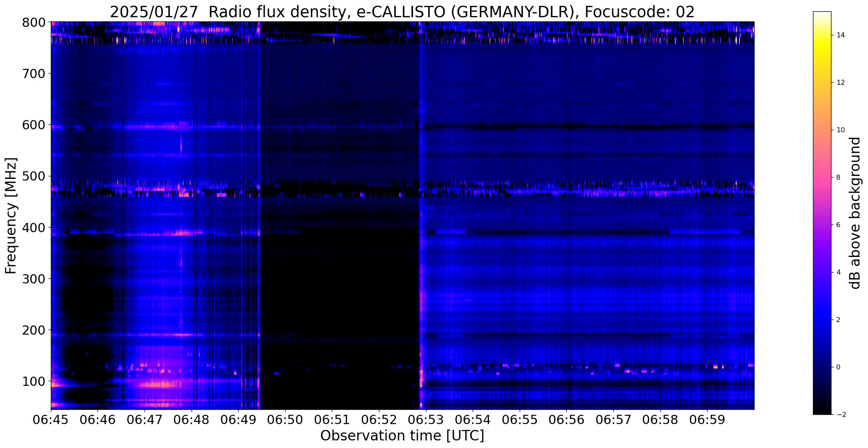The height and width of the screenshot is (448, 868).
Task: Click the 'dB above background' colorbar label
Action: (855, 213)
